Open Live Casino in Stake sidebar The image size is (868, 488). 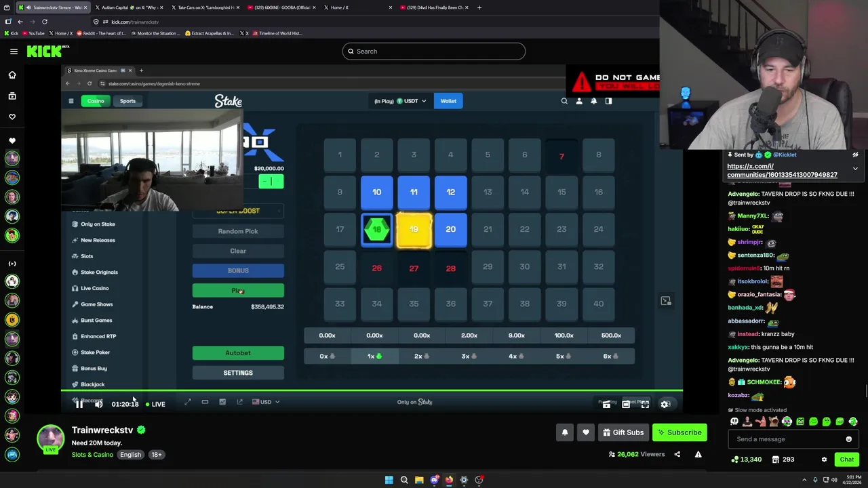94,288
